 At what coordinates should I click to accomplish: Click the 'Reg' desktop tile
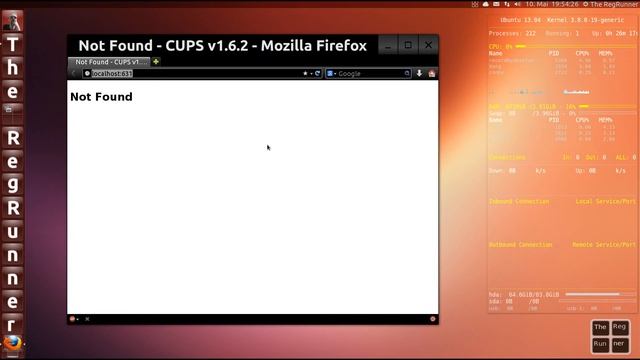pyautogui.click(x=619, y=327)
